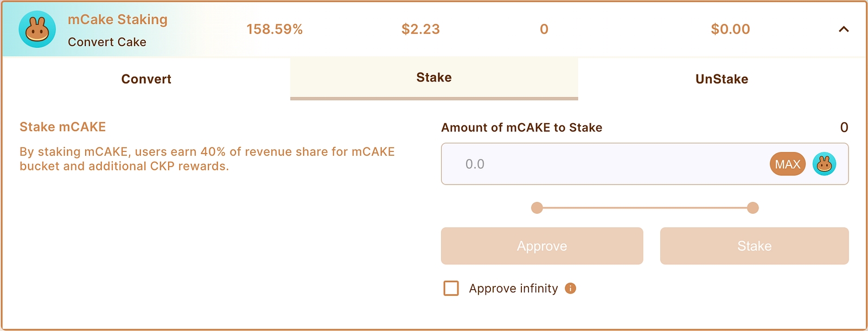Click the Stake submit button
The width and height of the screenshot is (868, 331).
(x=754, y=246)
